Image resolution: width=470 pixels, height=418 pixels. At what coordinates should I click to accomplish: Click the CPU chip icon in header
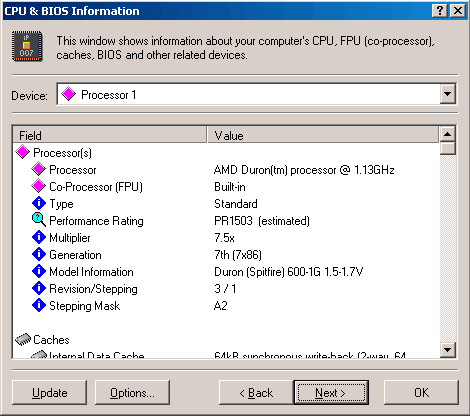coord(27,46)
